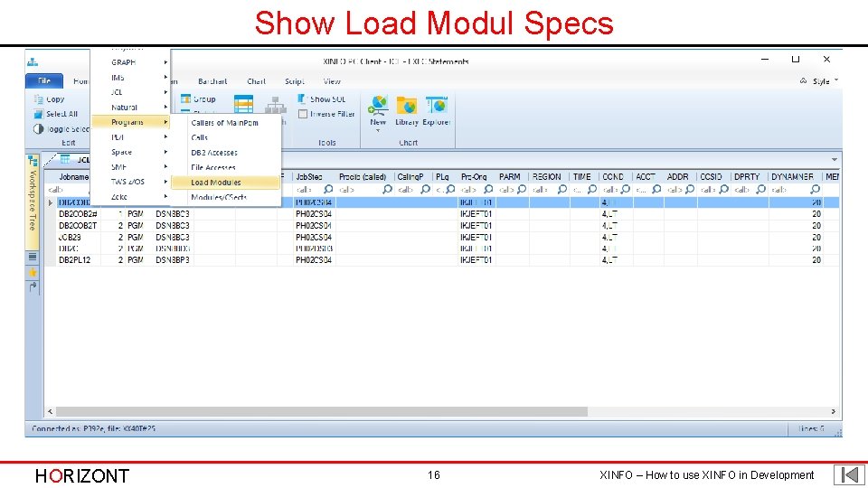The width and height of the screenshot is (868, 488).
Task: Click the Copy icon in Edit group
Action: coord(39,99)
